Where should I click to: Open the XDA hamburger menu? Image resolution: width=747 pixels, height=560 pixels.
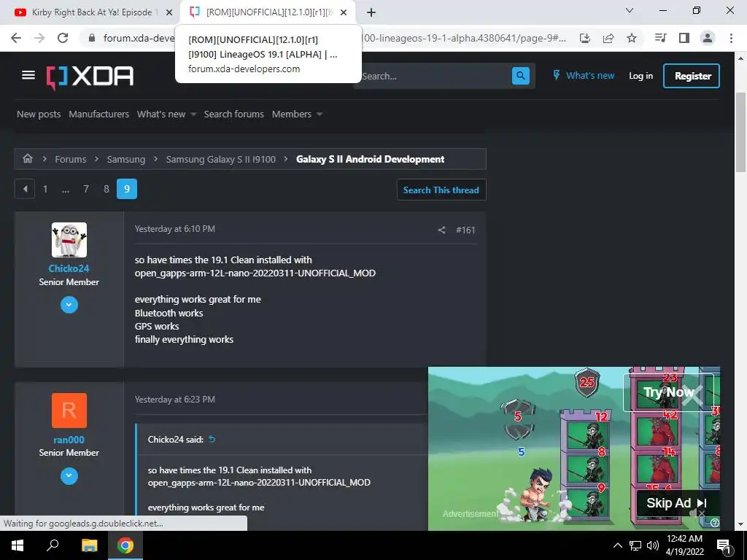28,76
